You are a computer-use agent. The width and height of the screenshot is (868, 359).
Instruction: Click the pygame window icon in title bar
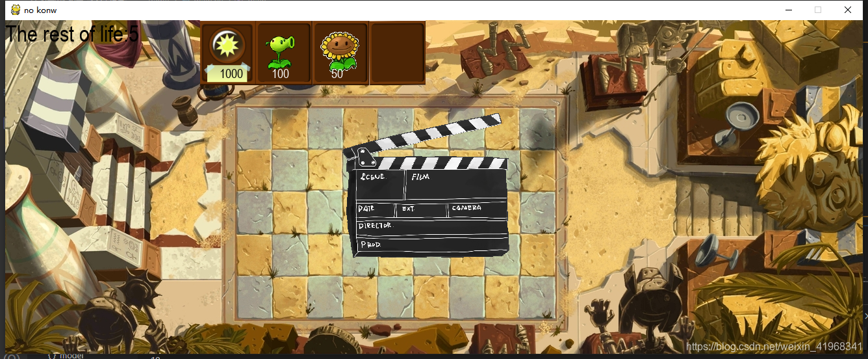[15, 10]
